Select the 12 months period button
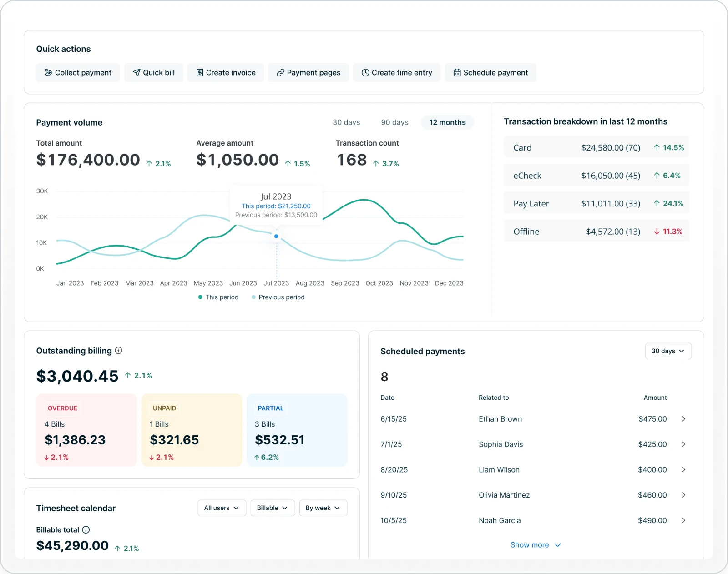Screen dimensions: 728x574 [447, 122]
